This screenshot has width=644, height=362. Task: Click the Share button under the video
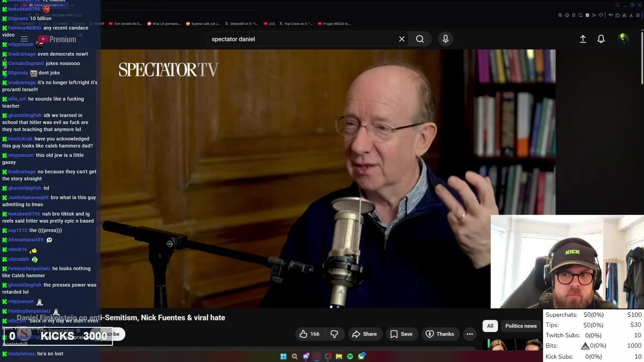point(364,334)
